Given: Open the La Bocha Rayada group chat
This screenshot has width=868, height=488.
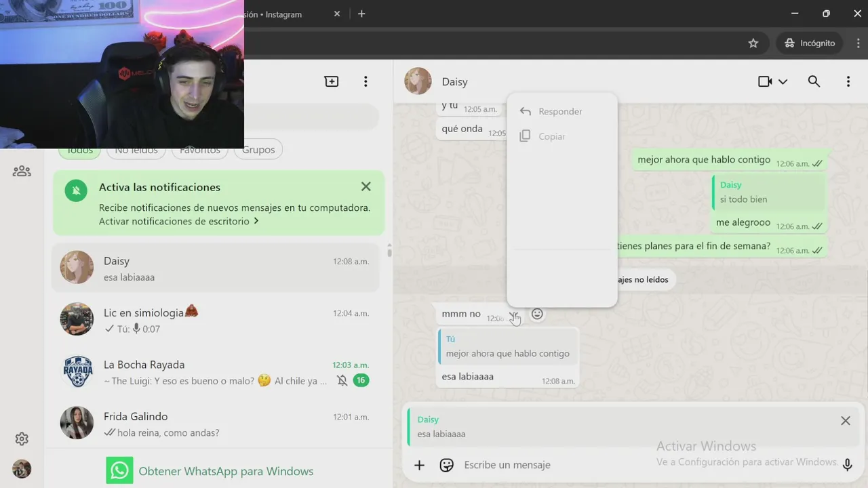Looking at the screenshot, I should point(216,372).
